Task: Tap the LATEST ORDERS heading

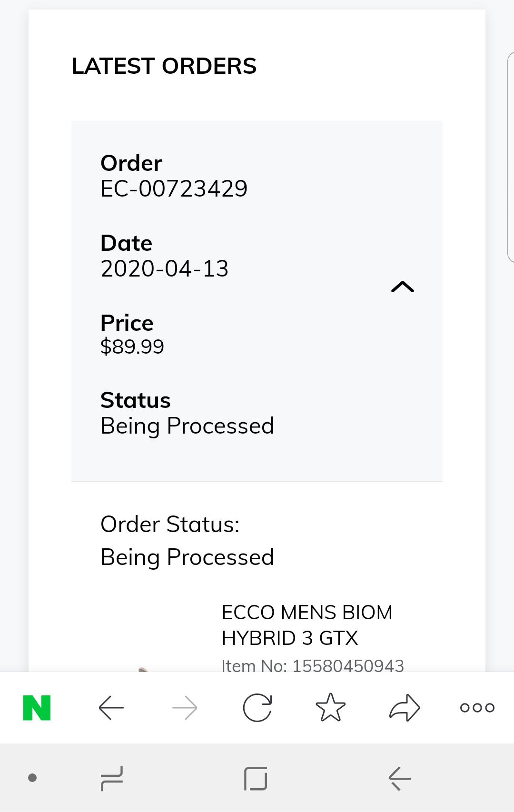Action: click(x=164, y=66)
